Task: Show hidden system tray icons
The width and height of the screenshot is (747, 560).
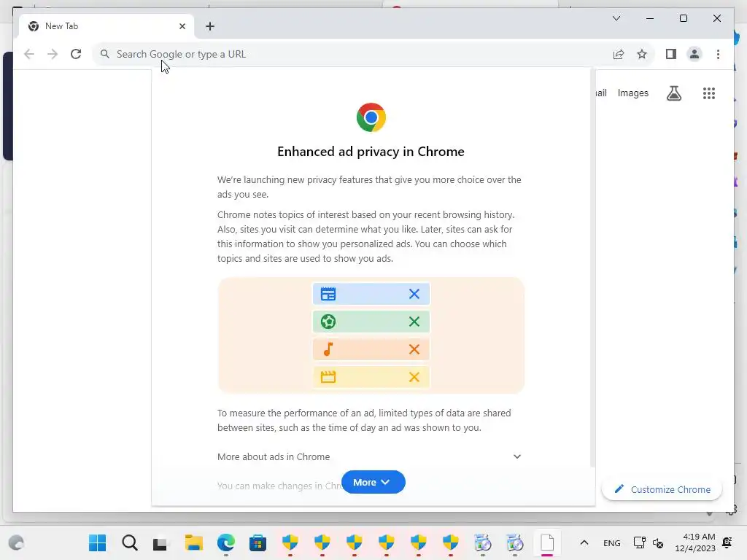Action: click(x=584, y=542)
